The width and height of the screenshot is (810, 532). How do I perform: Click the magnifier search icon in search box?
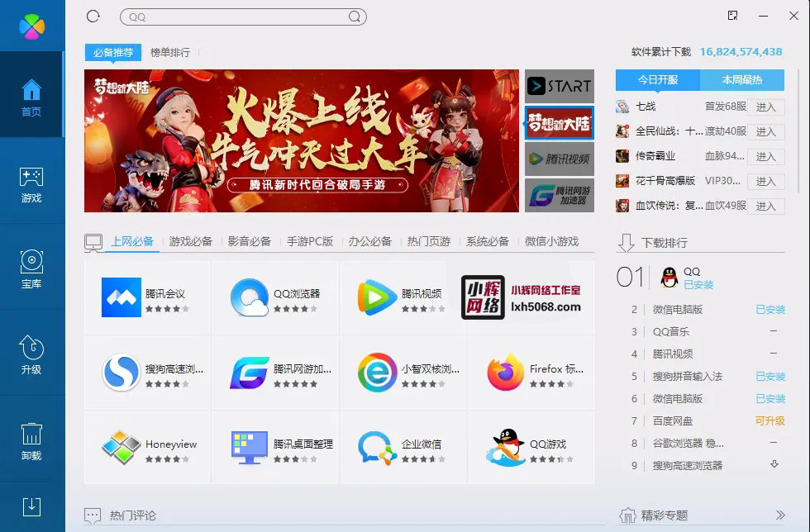click(355, 17)
